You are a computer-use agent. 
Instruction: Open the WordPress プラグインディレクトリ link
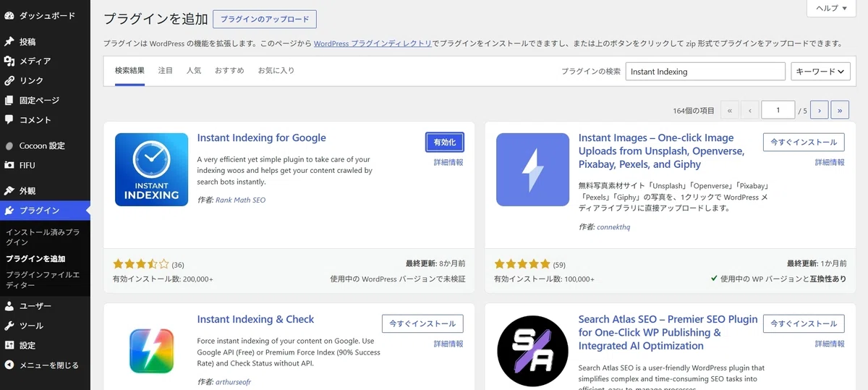pyautogui.click(x=373, y=43)
